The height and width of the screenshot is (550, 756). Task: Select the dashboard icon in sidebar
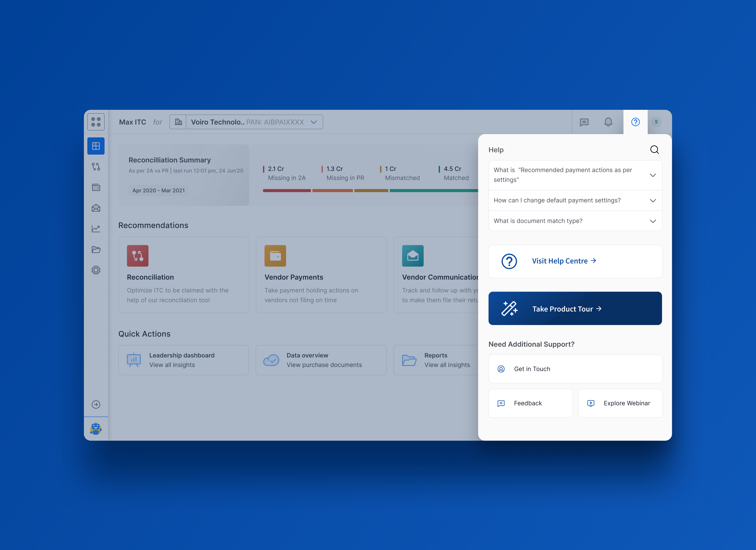click(96, 146)
